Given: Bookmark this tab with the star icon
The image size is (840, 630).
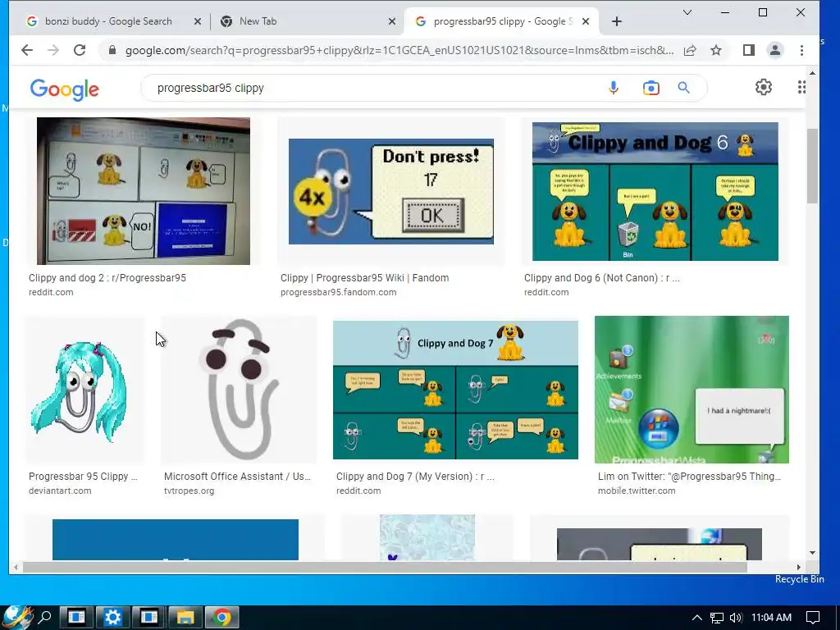Looking at the screenshot, I should tap(716, 50).
